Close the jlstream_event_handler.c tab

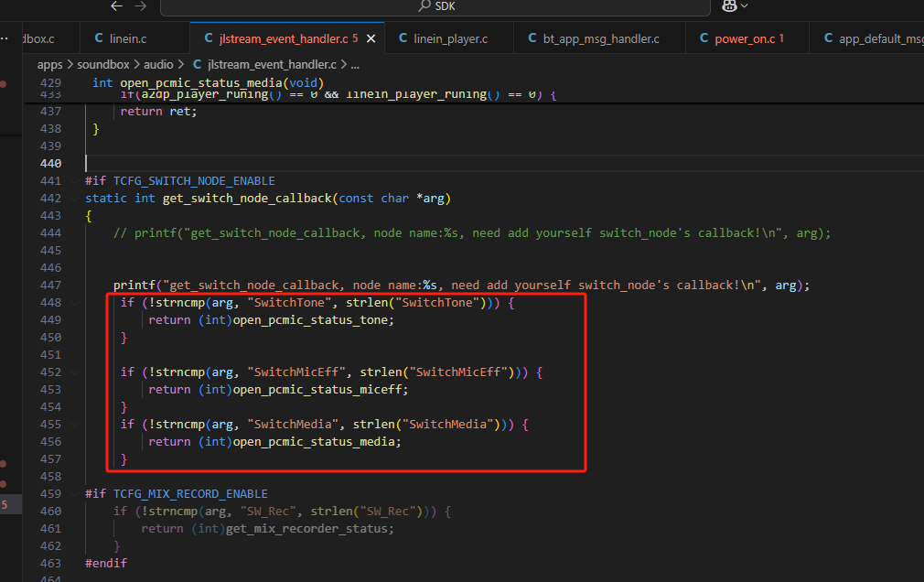(x=371, y=39)
